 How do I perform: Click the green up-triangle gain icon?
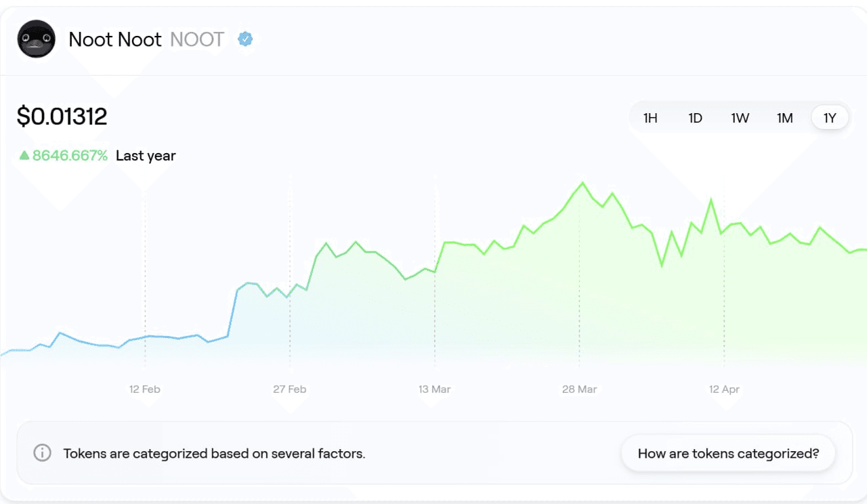tap(24, 156)
